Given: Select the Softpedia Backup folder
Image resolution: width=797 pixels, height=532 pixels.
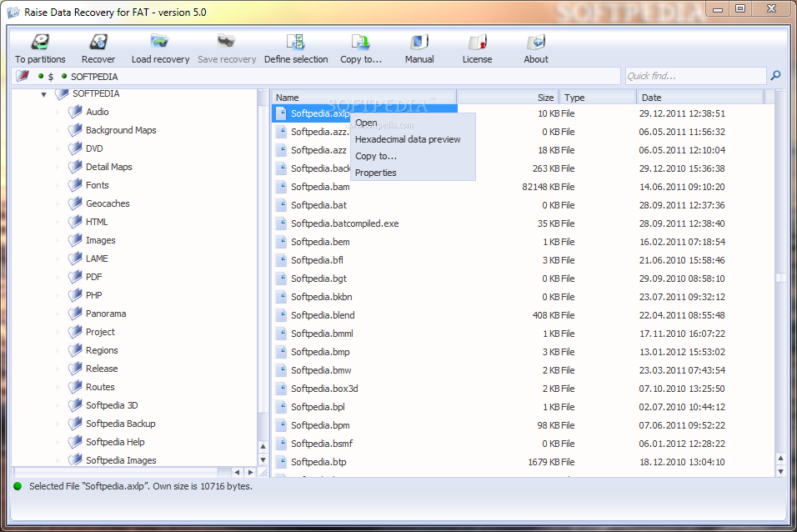Looking at the screenshot, I should [x=120, y=423].
